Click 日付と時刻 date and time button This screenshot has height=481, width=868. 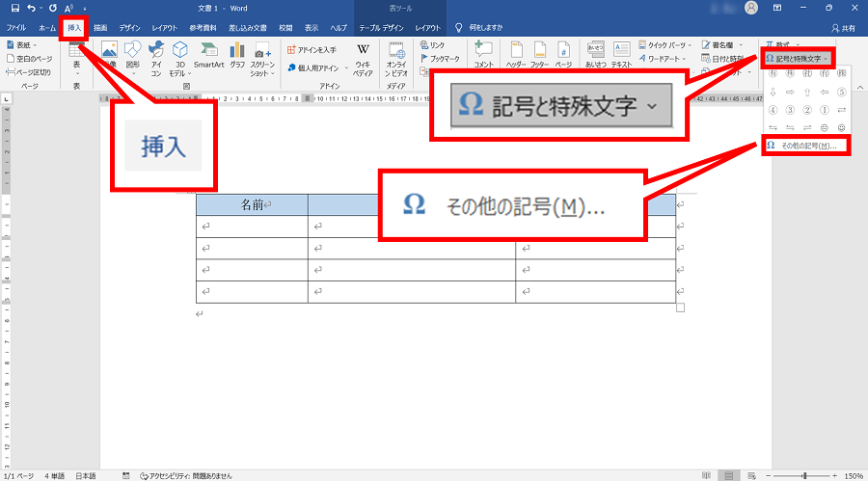[723, 58]
